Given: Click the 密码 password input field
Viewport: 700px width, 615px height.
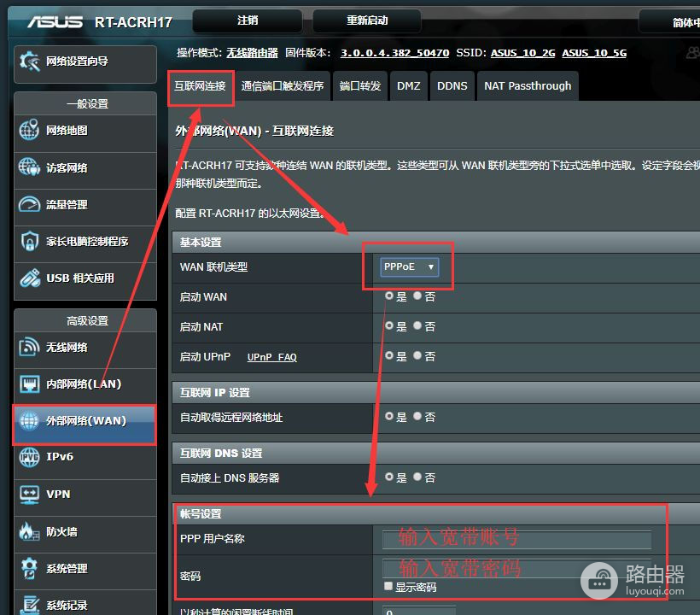Looking at the screenshot, I should click(x=516, y=569).
